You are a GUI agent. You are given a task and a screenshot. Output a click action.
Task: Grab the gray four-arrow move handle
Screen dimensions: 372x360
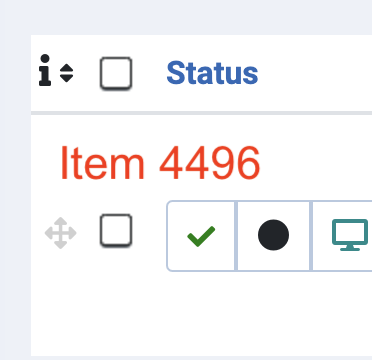[x=61, y=233]
